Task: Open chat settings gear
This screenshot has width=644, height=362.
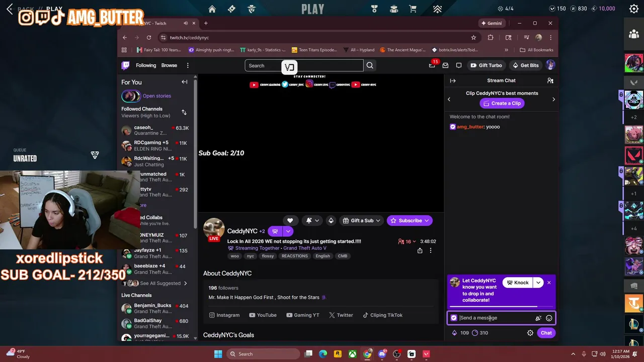Action: 530,333
